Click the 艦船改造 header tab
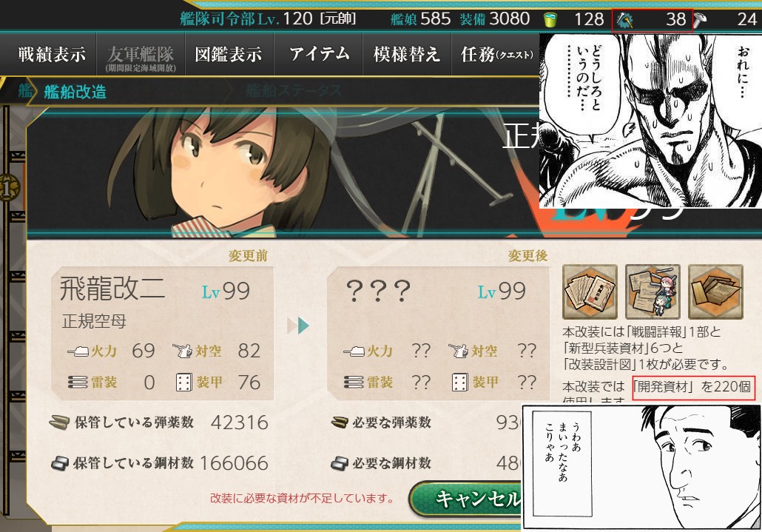Screen dimensions: 762x532 point(75,91)
